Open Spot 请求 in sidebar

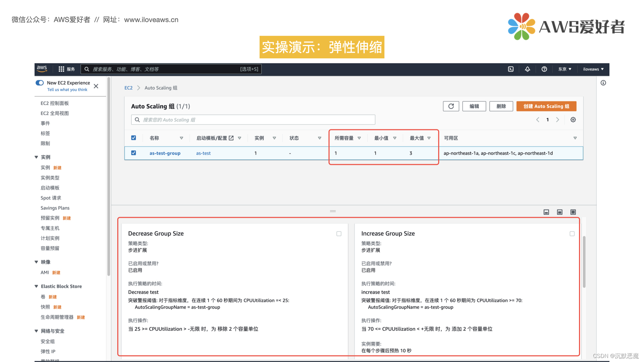click(x=51, y=198)
